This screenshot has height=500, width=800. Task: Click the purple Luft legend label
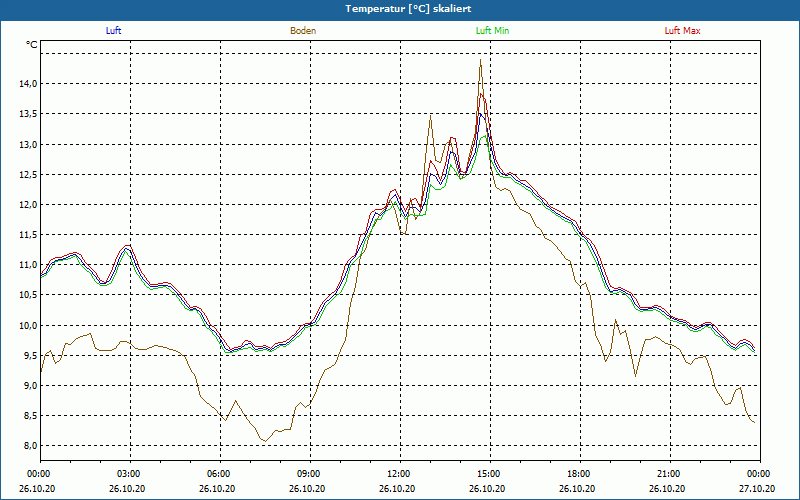[x=113, y=31]
